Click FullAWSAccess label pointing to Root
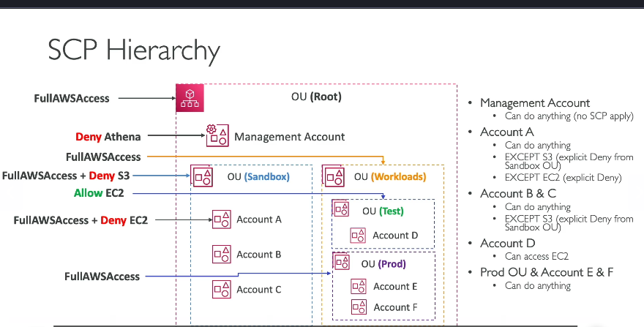 (72, 99)
